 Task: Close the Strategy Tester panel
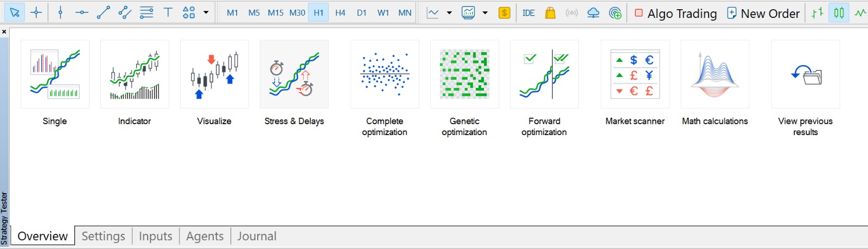tap(4, 32)
